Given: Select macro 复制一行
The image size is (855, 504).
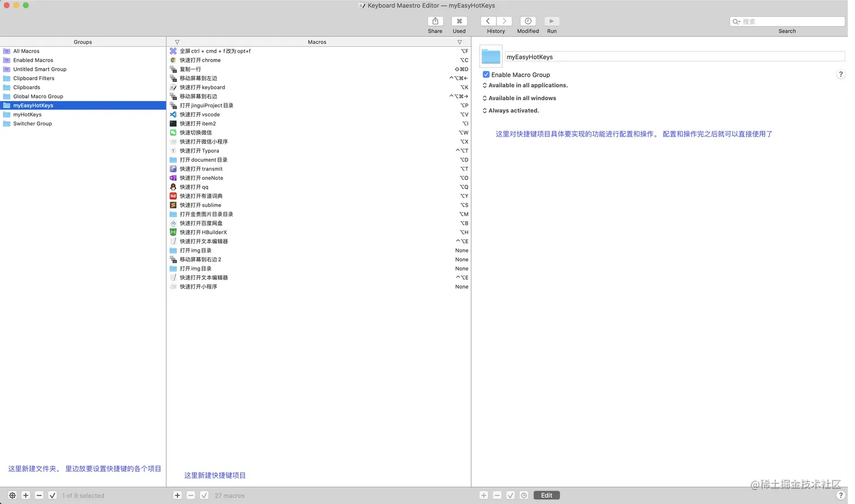Looking at the screenshot, I should coord(319,69).
